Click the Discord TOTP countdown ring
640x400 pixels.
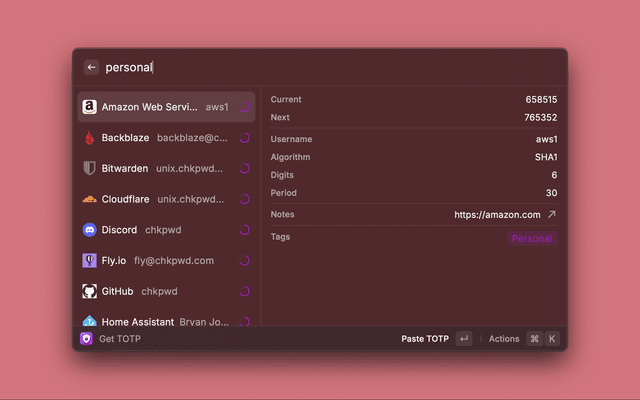245,230
